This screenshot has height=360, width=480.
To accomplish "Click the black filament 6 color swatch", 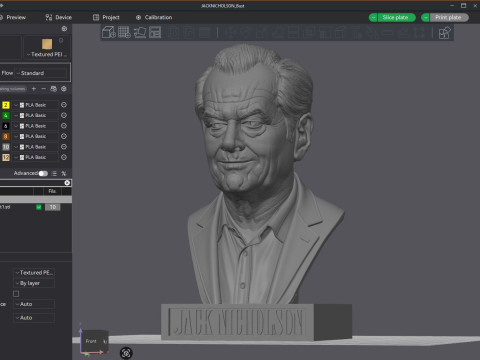I will [x=6, y=126].
